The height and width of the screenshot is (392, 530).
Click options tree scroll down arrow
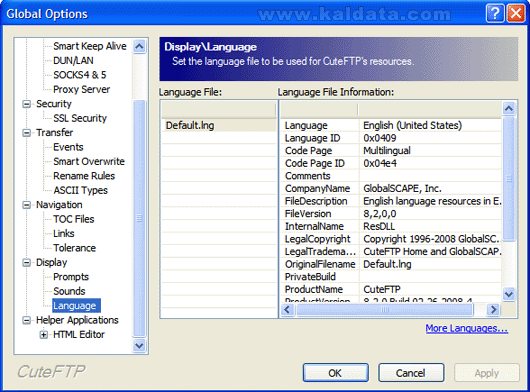tap(139, 346)
